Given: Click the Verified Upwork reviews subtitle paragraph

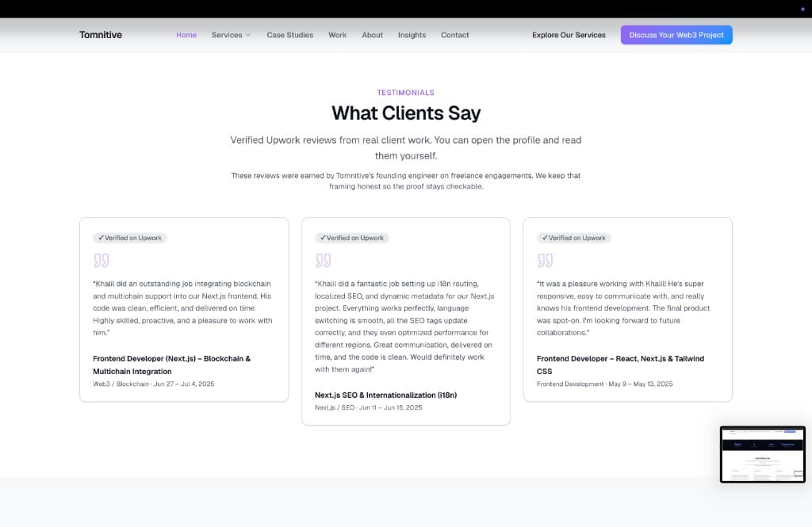Looking at the screenshot, I should 406,148.
